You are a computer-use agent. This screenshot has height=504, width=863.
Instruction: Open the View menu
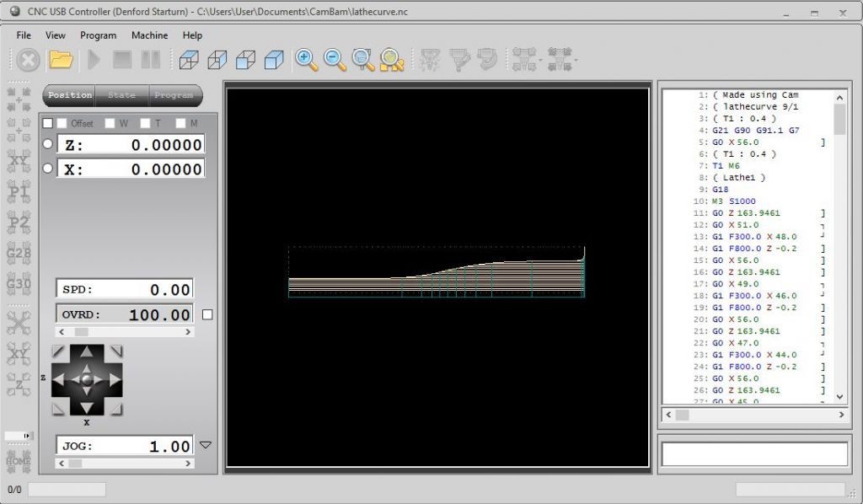coord(55,35)
